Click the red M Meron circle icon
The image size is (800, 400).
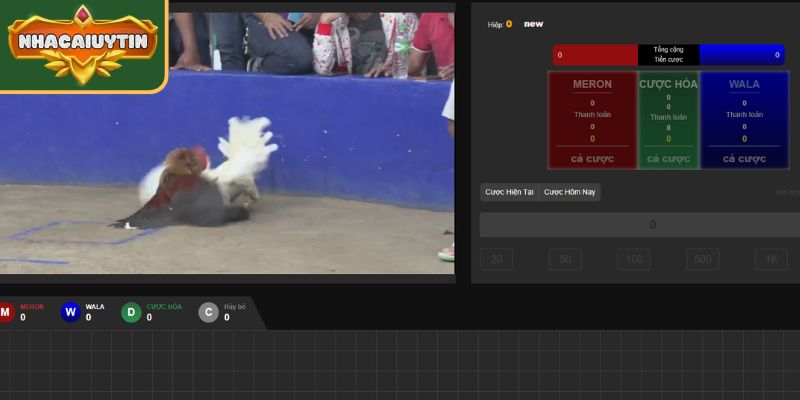pos(6,313)
